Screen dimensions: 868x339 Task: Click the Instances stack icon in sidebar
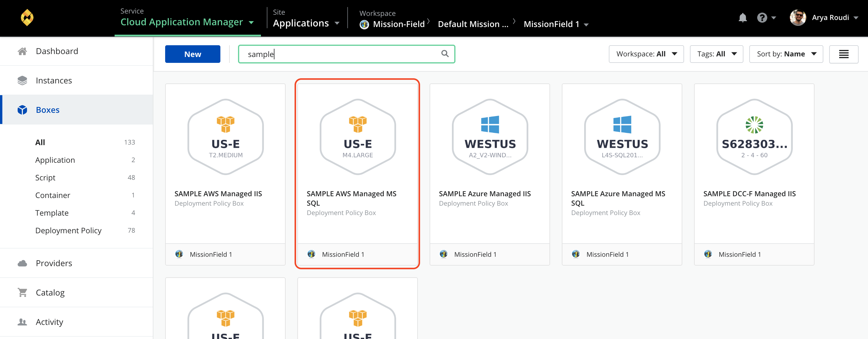tap(22, 80)
